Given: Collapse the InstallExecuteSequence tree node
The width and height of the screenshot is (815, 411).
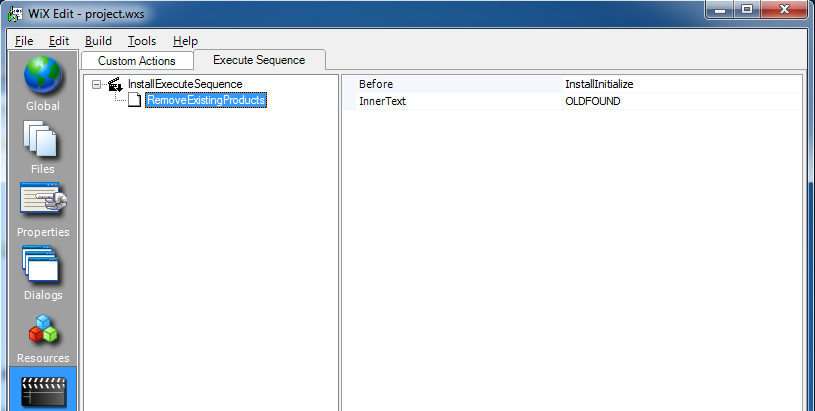Looking at the screenshot, I should click(97, 85).
